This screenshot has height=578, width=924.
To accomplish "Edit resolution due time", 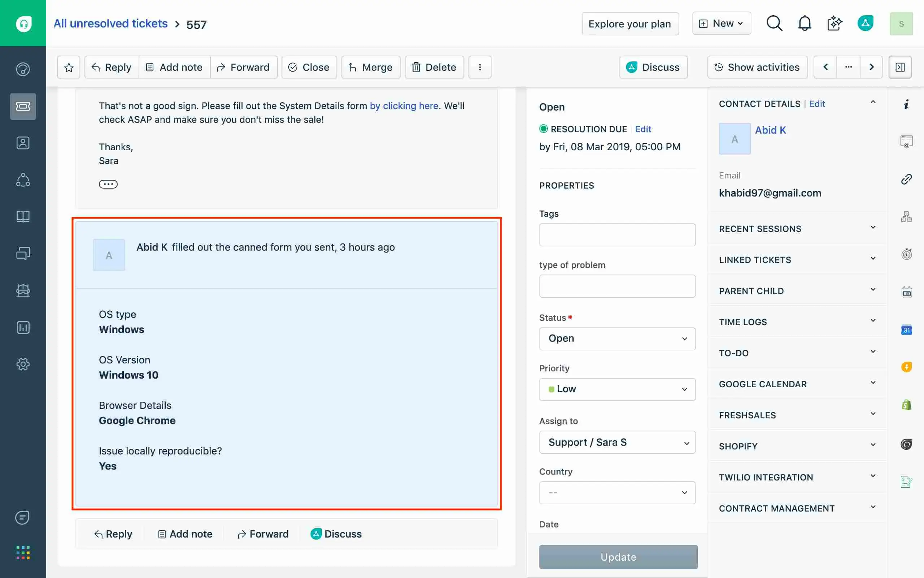I will [643, 129].
